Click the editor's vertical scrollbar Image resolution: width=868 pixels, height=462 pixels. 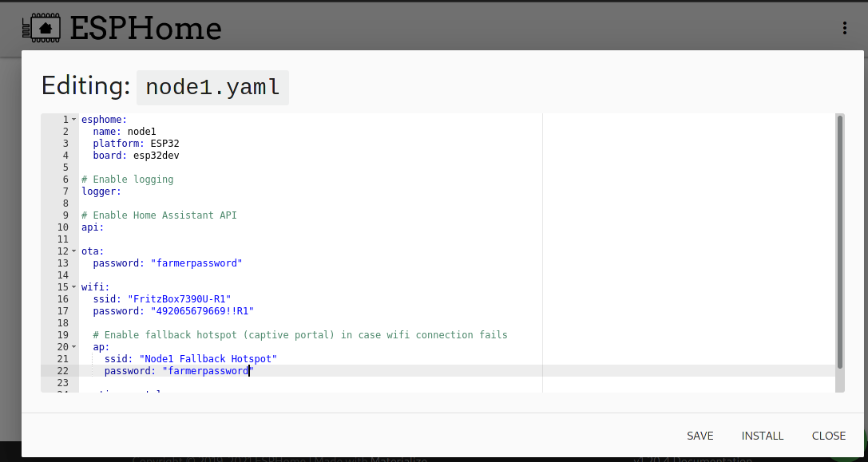coord(839,239)
